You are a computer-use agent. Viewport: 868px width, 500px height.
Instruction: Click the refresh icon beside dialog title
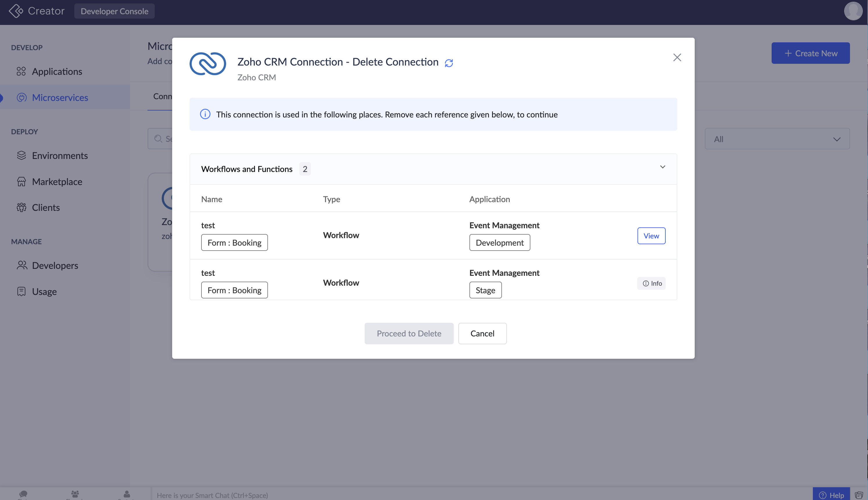(x=449, y=63)
